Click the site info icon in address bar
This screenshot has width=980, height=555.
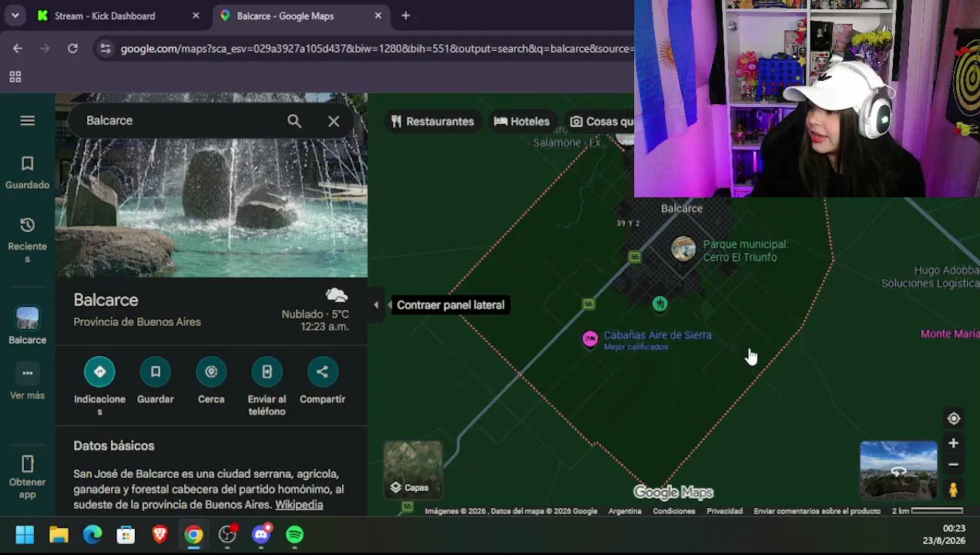[x=105, y=49]
